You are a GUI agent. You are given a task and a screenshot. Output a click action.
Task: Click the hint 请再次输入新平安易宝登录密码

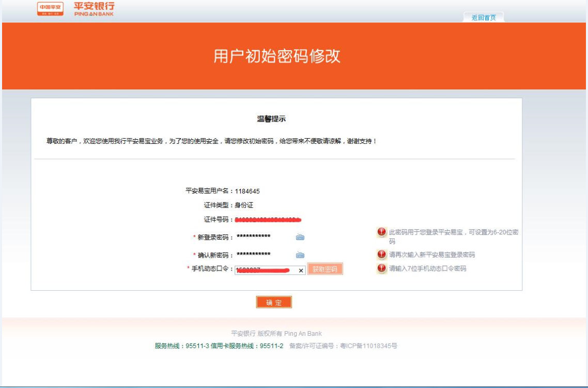(432, 255)
